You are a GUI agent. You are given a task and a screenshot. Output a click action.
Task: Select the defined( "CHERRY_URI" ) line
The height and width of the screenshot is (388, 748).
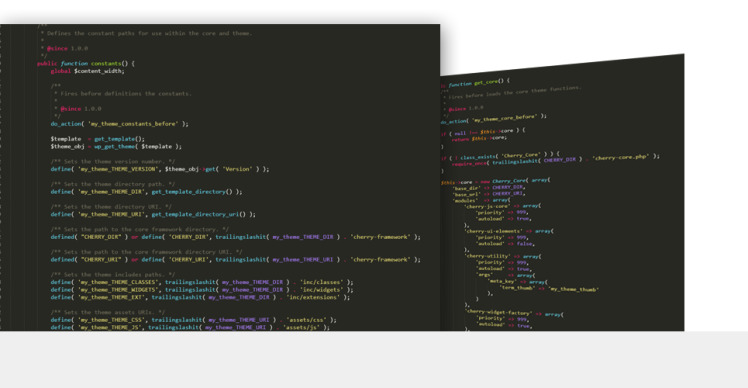point(236,260)
